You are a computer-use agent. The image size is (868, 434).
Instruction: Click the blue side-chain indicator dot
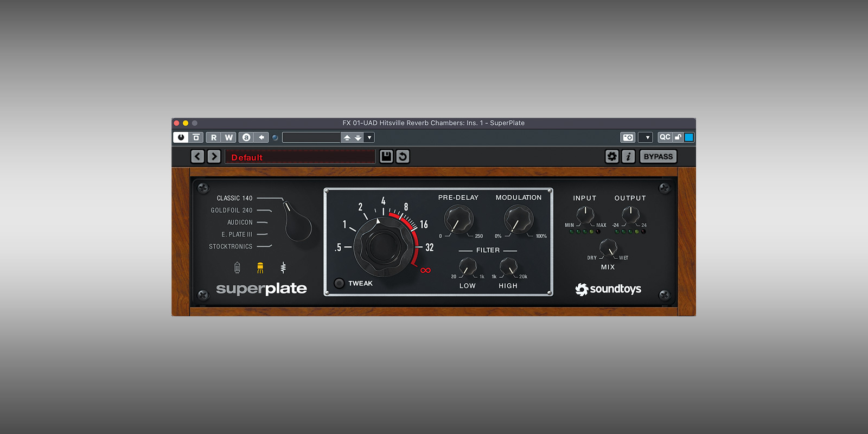(275, 138)
